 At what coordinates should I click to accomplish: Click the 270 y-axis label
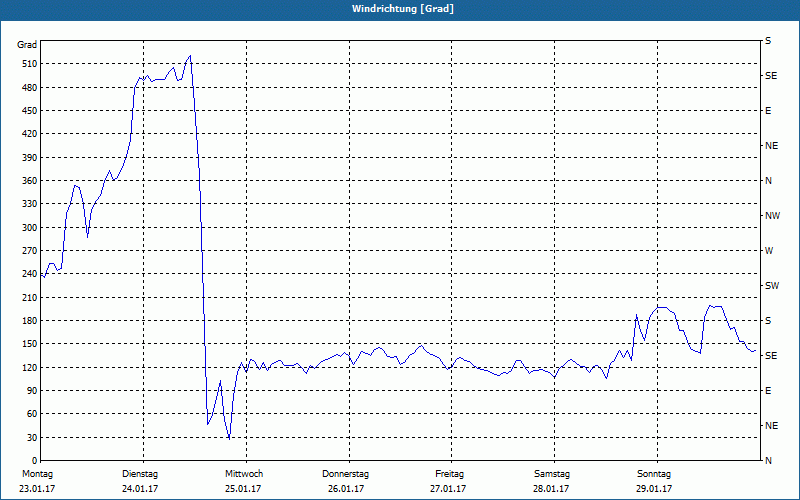pyautogui.click(x=29, y=251)
